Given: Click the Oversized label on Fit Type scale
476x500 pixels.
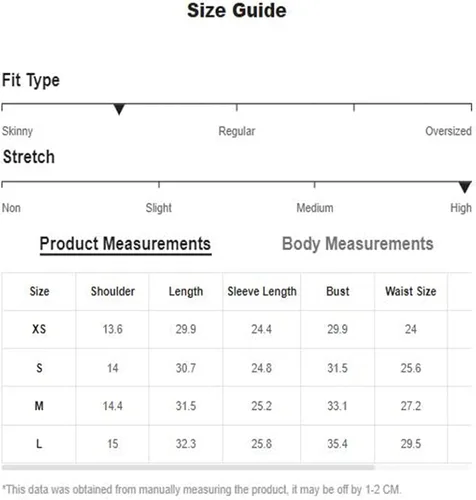Looking at the screenshot, I should pos(448,131).
